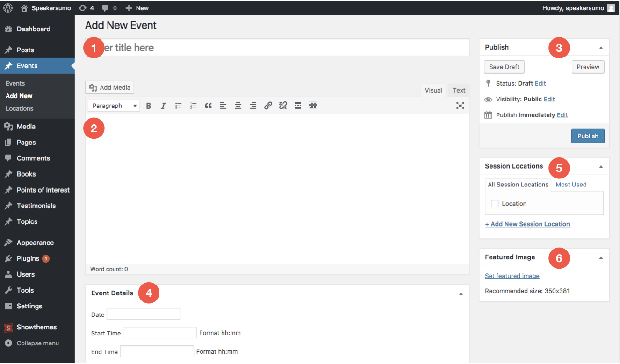Edit the Publish immediately schedule
This screenshot has width=620, height=364.
coord(562,115)
